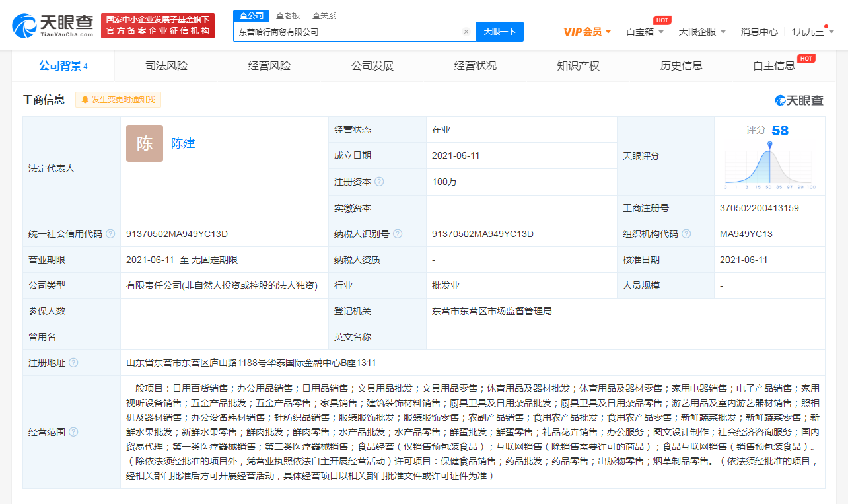Open legal representative 陈建 link
848x504 pixels.
183,143
